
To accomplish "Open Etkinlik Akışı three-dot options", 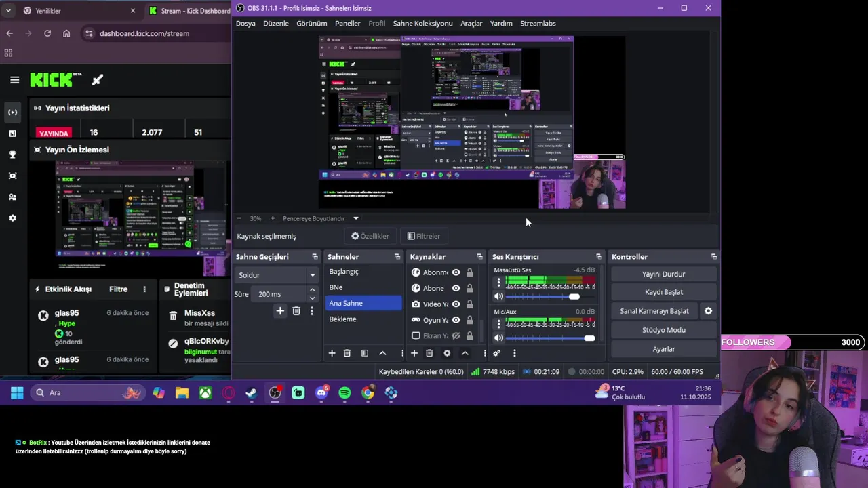I will click(144, 289).
